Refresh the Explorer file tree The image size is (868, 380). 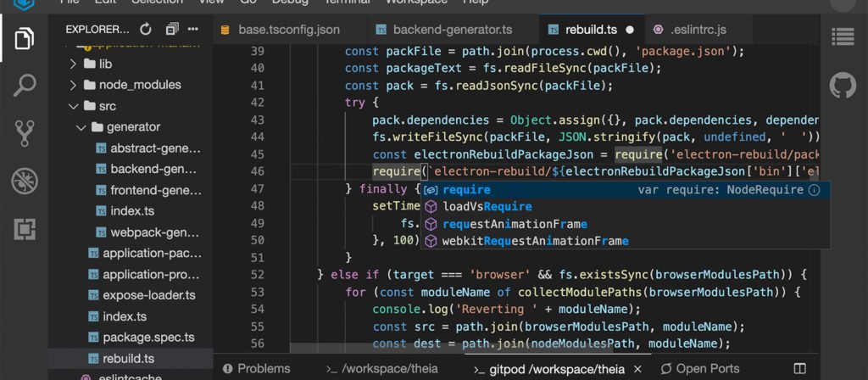pos(146,29)
